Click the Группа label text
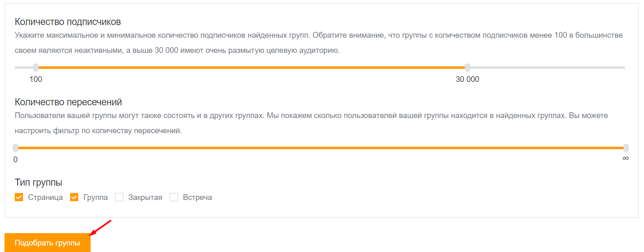Viewport: 644px width, 252px height. point(96,198)
